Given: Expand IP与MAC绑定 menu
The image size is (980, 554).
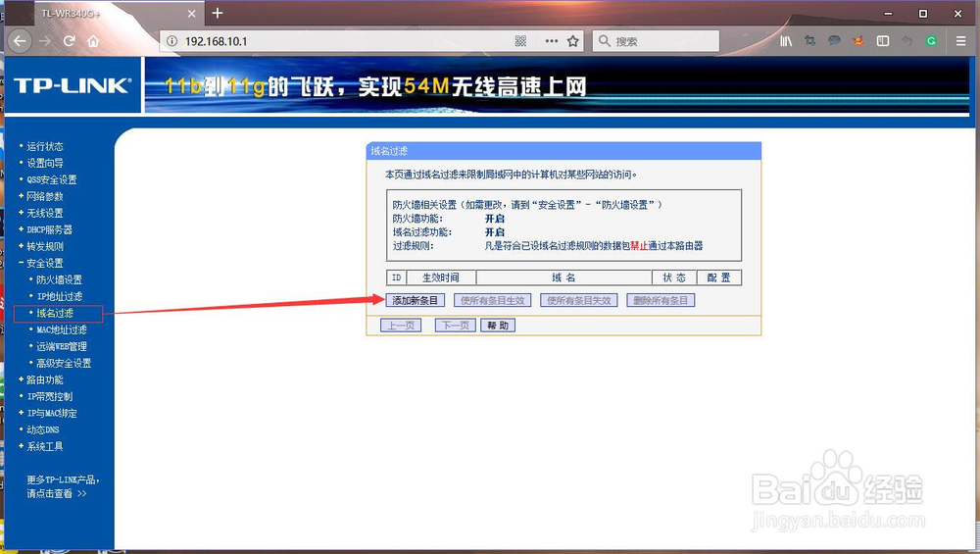Looking at the screenshot, I should pyautogui.click(x=52, y=414).
